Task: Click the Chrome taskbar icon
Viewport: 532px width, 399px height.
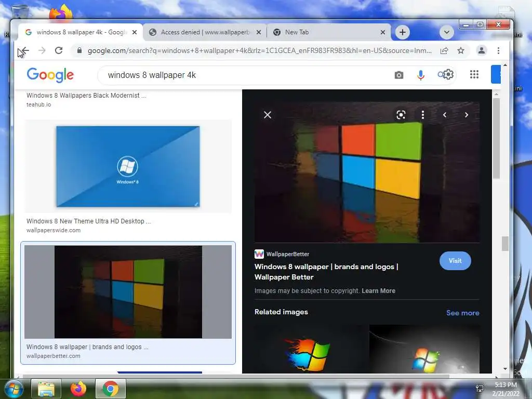Action: tap(111, 389)
